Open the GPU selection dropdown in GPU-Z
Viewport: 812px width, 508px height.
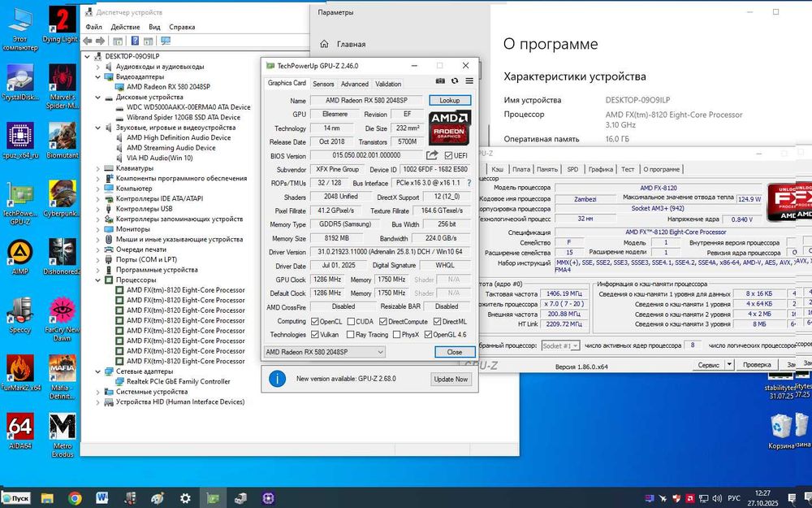325,352
